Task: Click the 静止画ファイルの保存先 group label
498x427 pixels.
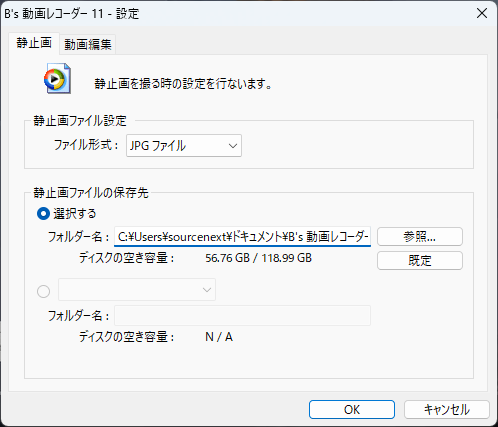Action: tap(91, 193)
